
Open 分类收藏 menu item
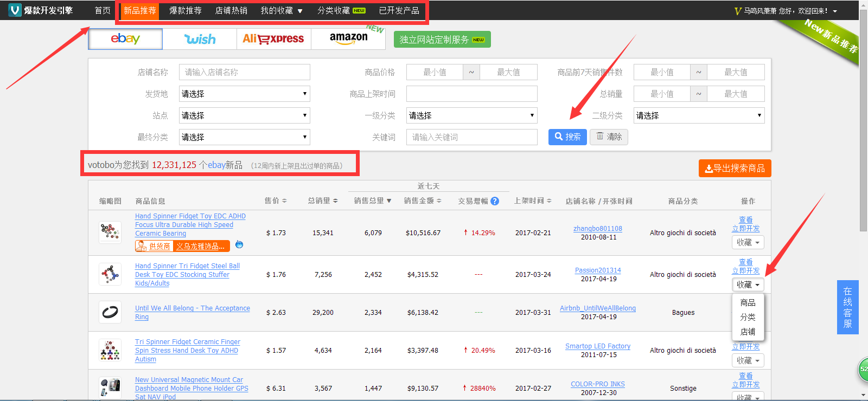pyautogui.click(x=341, y=10)
